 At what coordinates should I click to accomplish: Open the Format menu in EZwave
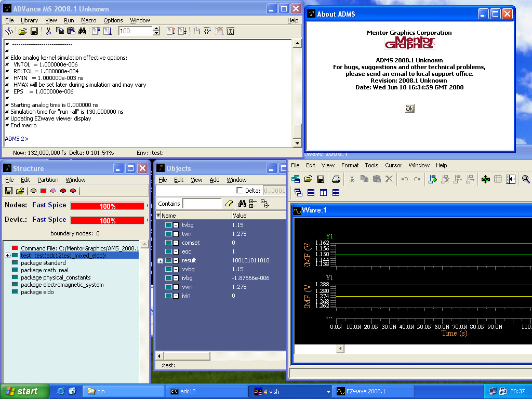coord(350,165)
